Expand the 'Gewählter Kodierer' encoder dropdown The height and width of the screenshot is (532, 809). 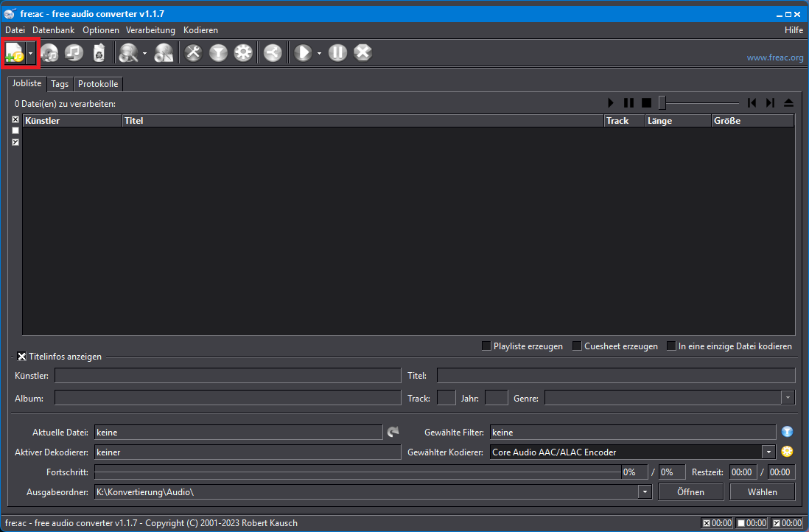point(768,452)
